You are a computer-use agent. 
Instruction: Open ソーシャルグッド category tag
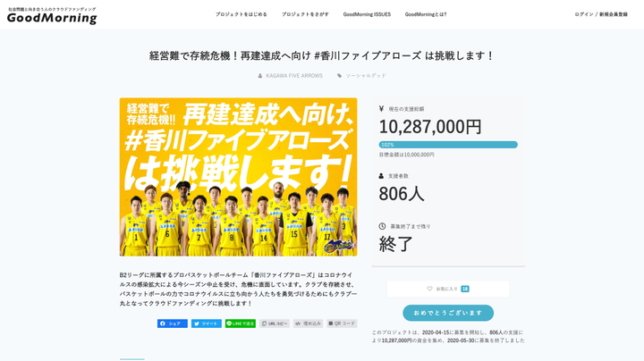tap(366, 76)
